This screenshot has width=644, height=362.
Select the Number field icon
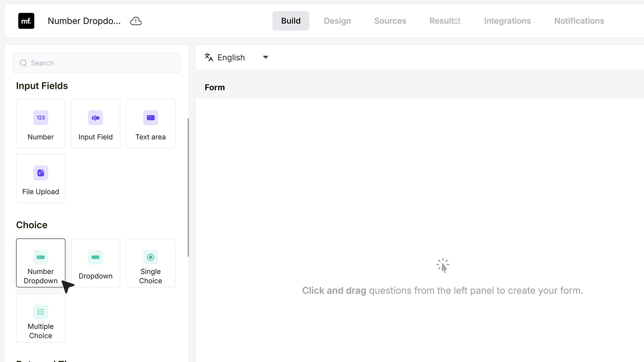[41, 118]
